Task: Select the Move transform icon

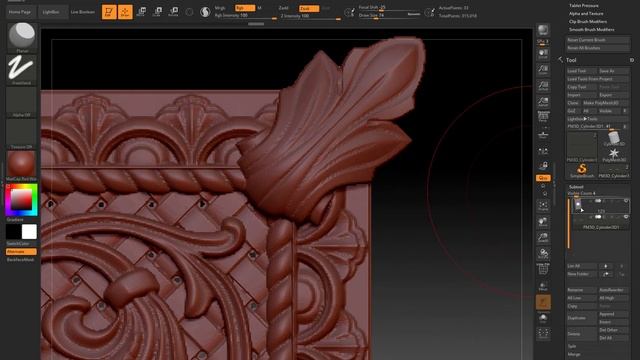Action: point(141,12)
